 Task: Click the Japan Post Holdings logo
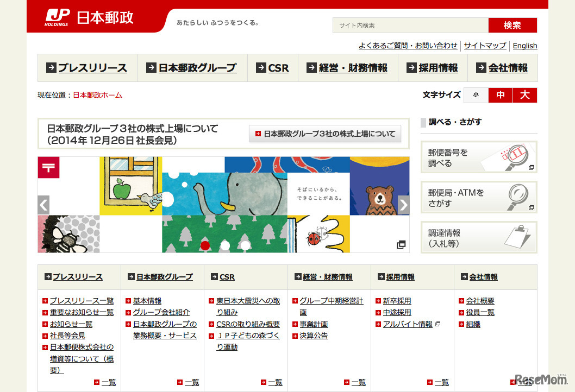pyautogui.click(x=90, y=18)
